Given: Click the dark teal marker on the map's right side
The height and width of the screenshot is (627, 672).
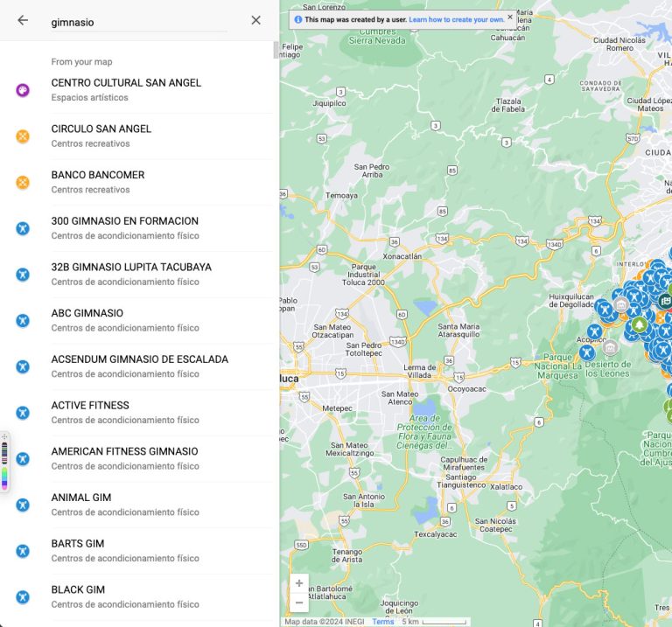Looking at the screenshot, I should pos(666,301).
